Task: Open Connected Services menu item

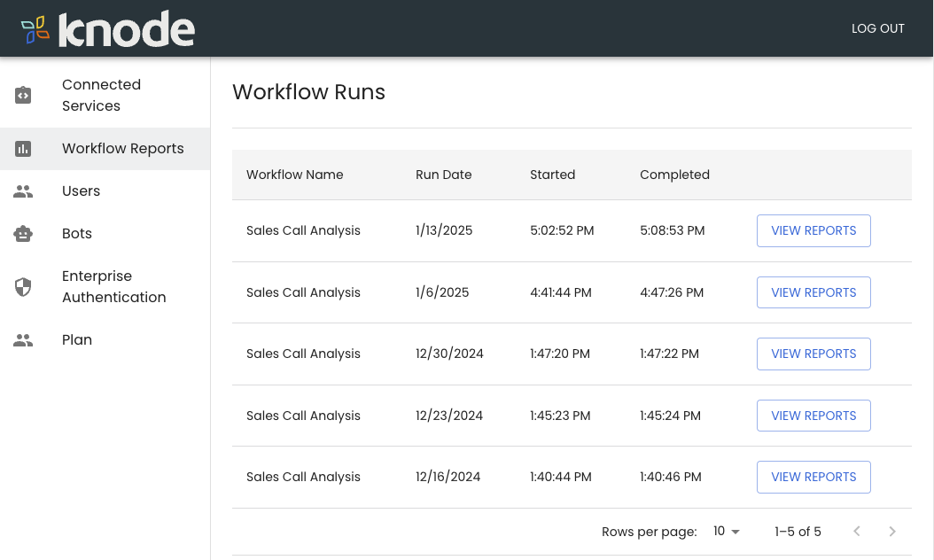Action: 101,96
